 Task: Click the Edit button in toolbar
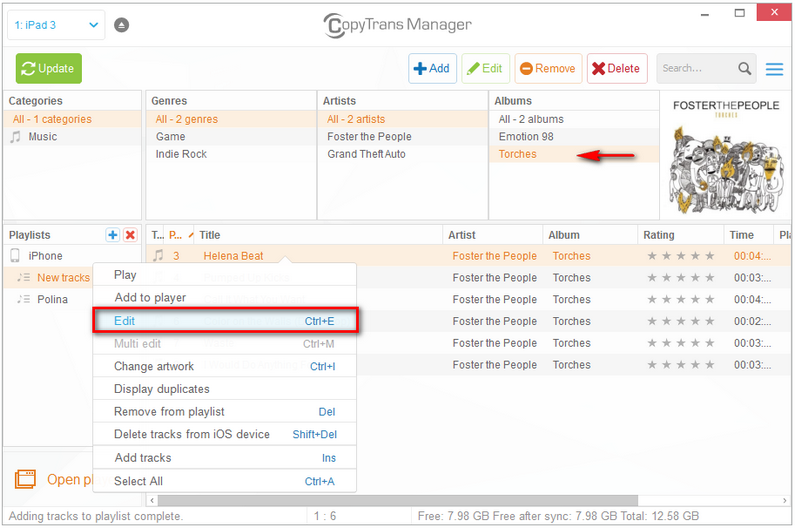click(485, 68)
